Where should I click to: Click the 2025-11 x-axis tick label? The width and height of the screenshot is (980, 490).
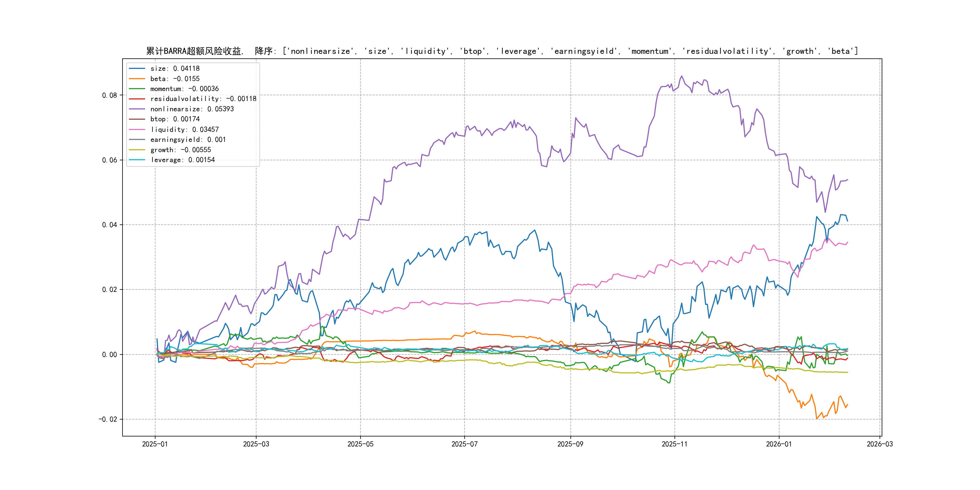pyautogui.click(x=675, y=444)
